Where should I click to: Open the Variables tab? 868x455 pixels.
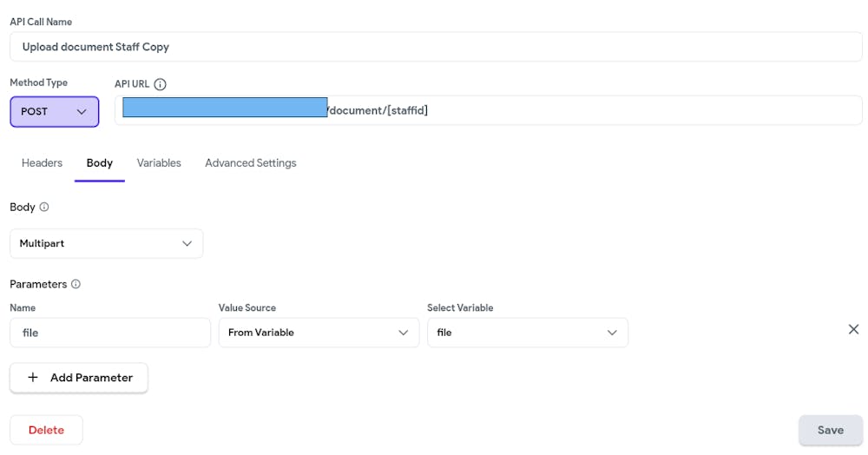pyautogui.click(x=159, y=163)
